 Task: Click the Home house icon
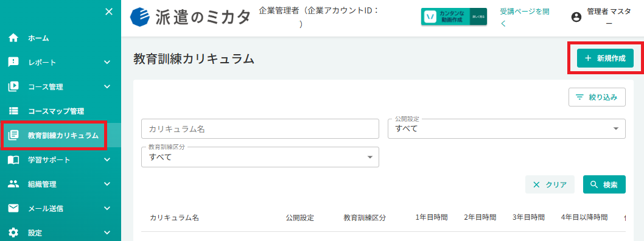13,38
